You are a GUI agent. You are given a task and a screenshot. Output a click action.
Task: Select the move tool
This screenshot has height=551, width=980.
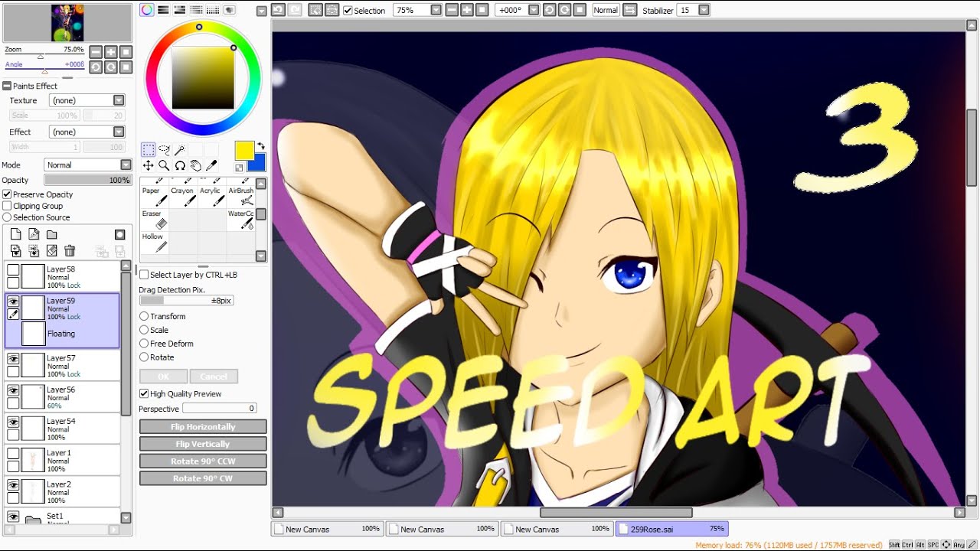[x=148, y=165]
